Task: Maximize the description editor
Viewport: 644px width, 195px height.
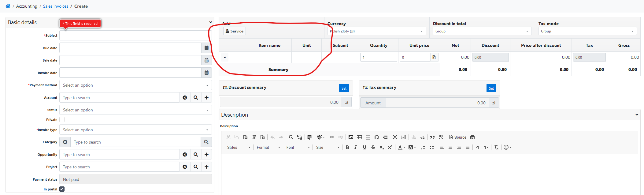Action: click(x=395, y=137)
